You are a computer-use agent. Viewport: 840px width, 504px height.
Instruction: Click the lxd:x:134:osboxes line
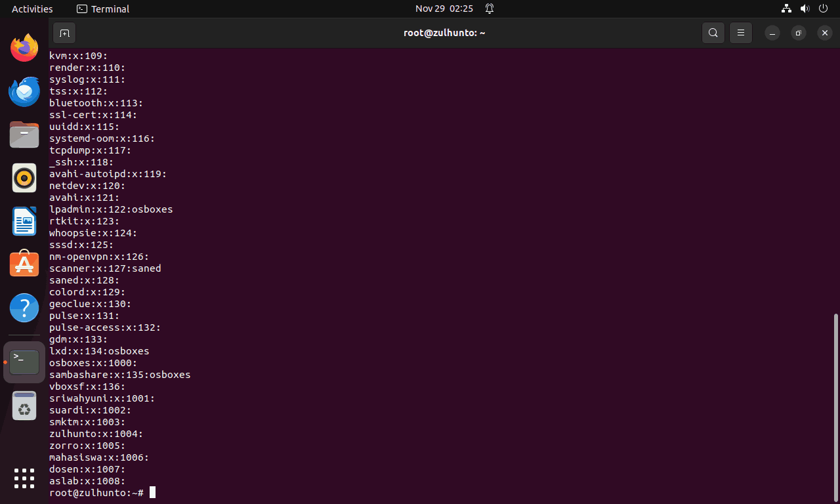tap(99, 351)
